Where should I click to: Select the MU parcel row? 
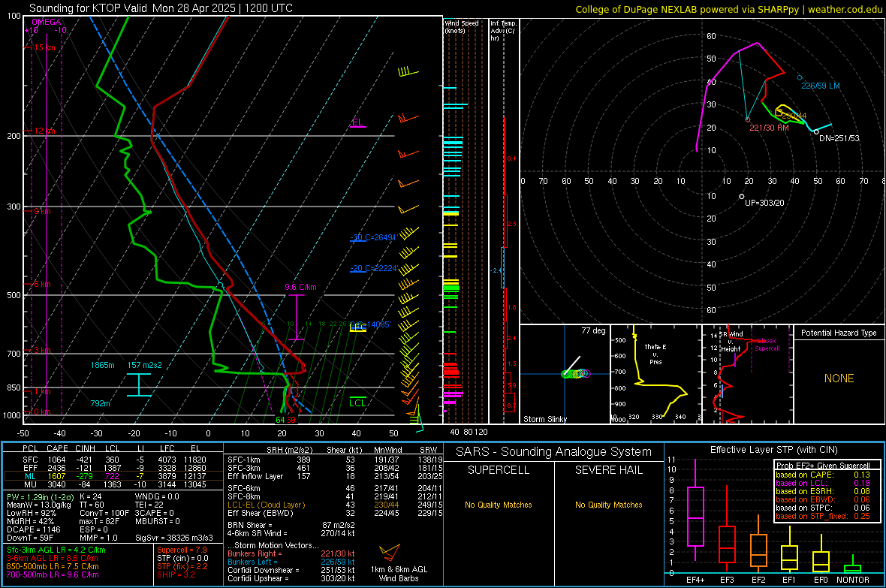(x=113, y=484)
